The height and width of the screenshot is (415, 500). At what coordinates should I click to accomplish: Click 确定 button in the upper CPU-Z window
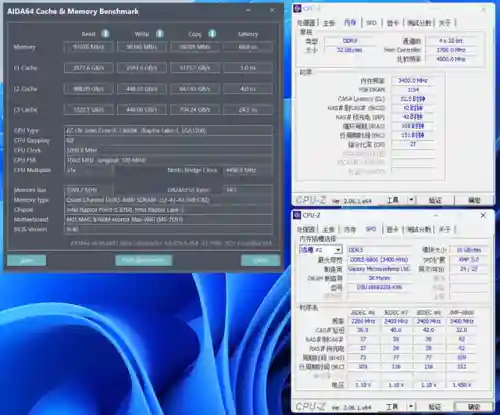click(x=474, y=200)
